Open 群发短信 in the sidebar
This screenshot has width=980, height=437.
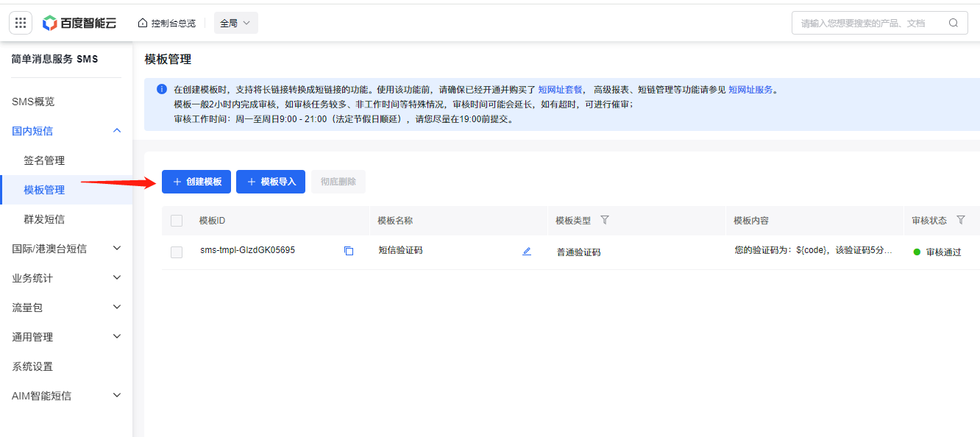(44, 219)
